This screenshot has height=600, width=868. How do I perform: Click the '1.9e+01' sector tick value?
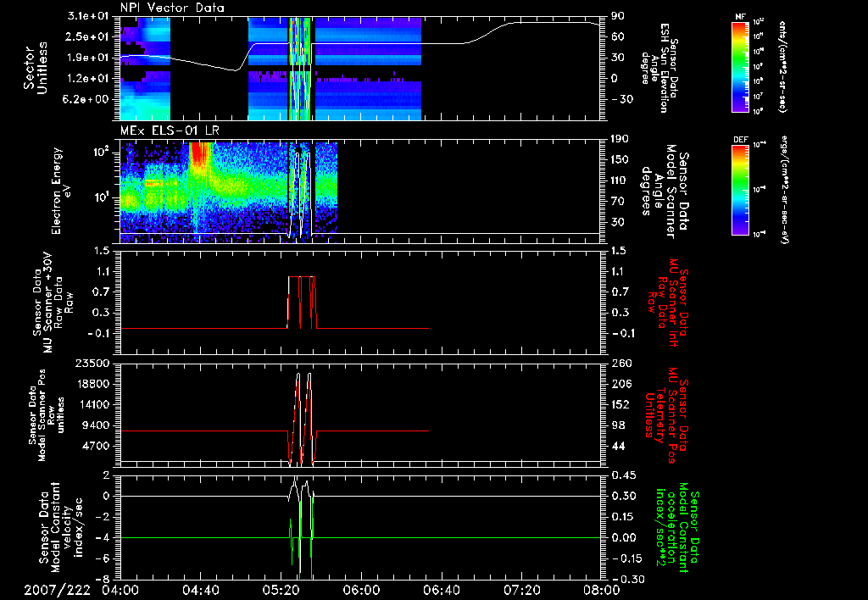pyautogui.click(x=88, y=58)
